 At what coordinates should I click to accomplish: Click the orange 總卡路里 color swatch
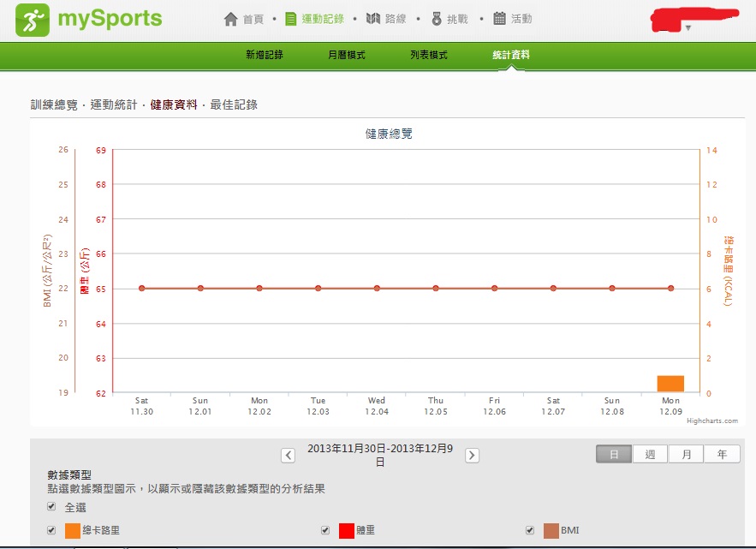coord(74,530)
